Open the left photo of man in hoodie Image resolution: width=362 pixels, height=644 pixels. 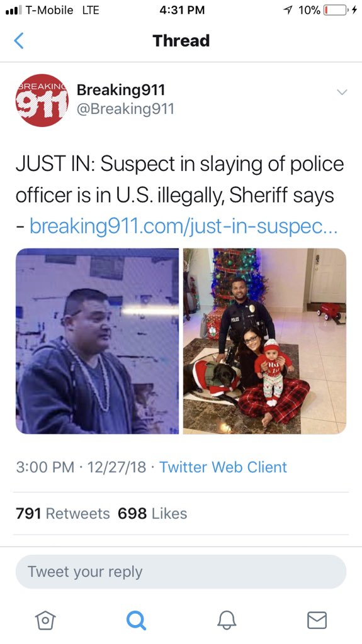click(x=97, y=341)
